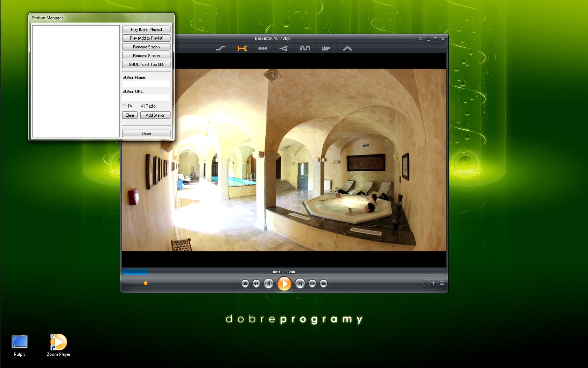
Task: Click the curved-line navigation icon in Zoom Player
Action: (221, 48)
